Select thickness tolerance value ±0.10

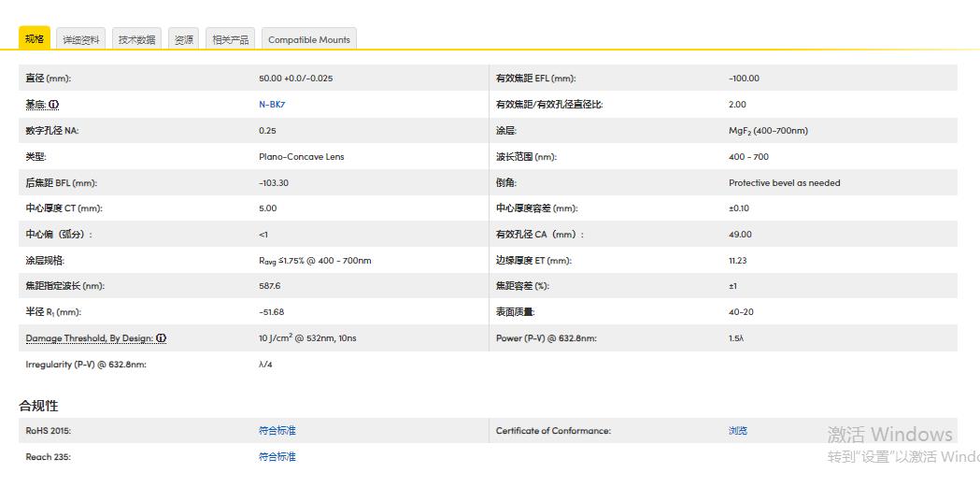click(x=739, y=208)
